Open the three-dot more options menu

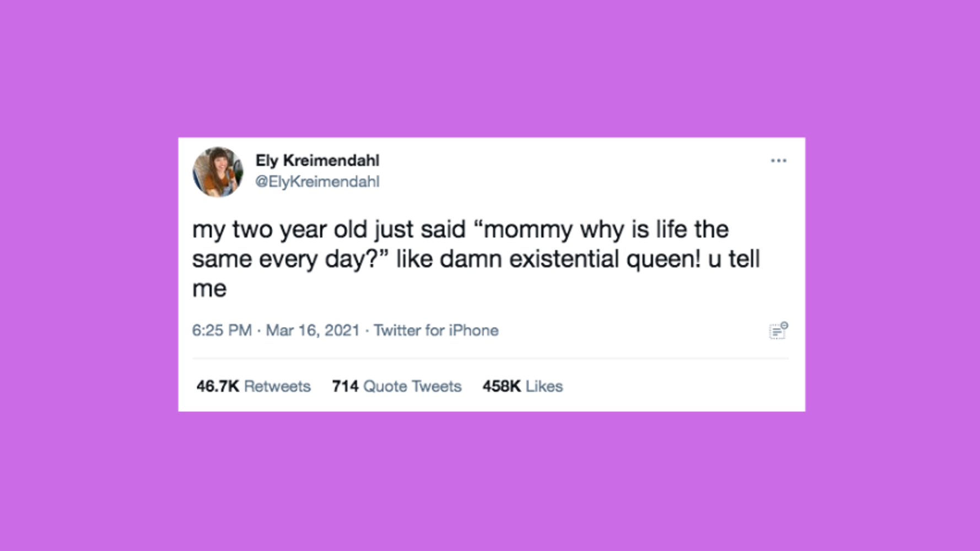click(x=778, y=161)
